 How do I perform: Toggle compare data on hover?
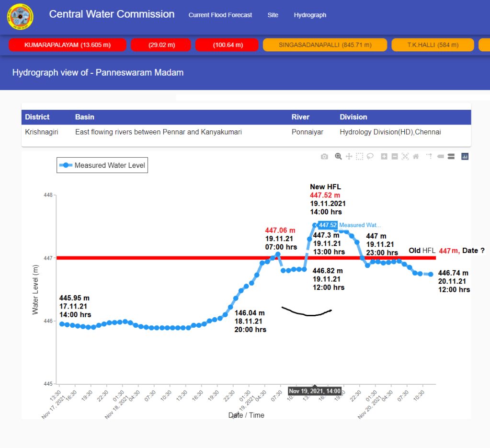451,156
